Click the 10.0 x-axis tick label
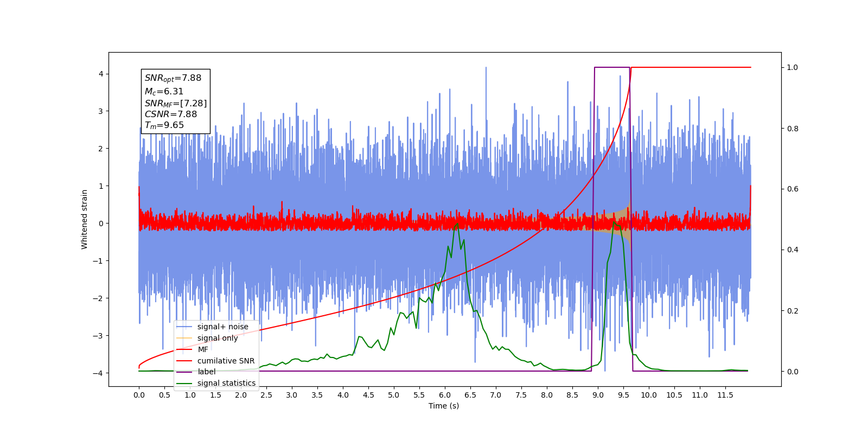 (649, 395)
